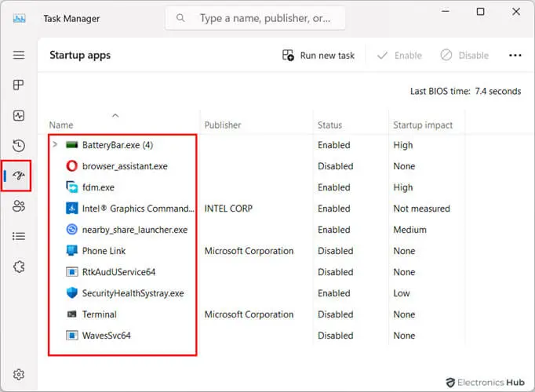The height and width of the screenshot is (392, 535).
Task: Sort by the Status column header
Action: pyautogui.click(x=329, y=125)
